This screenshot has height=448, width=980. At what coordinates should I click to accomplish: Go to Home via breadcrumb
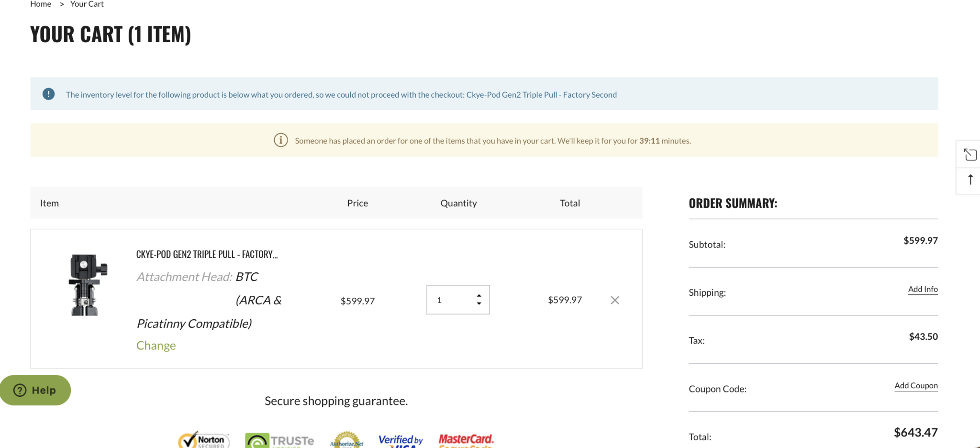tap(41, 4)
